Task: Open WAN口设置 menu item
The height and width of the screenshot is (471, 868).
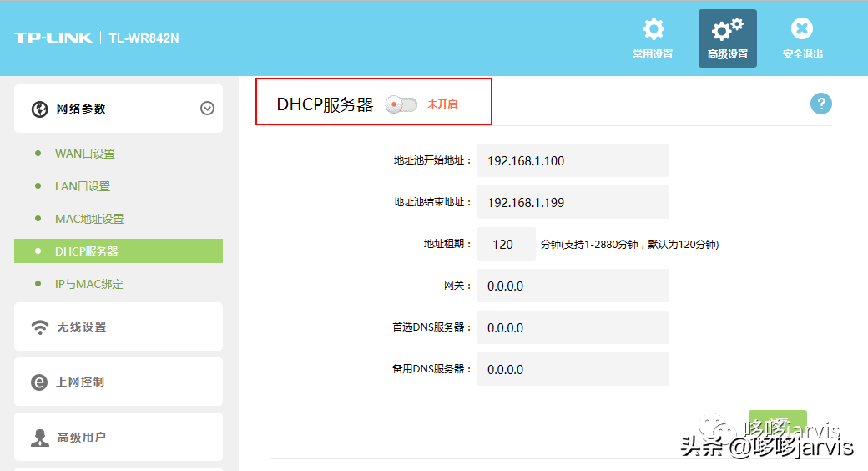Action: (84, 154)
